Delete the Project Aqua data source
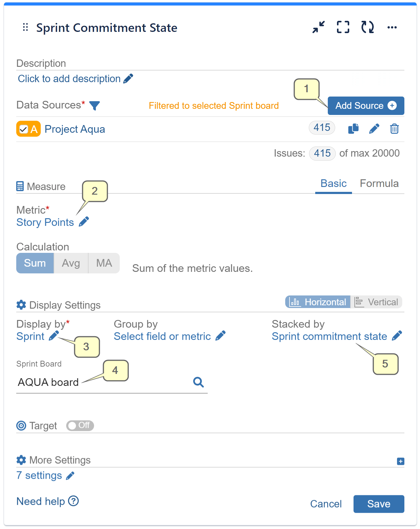The height and width of the screenshot is (529, 420). (x=394, y=129)
